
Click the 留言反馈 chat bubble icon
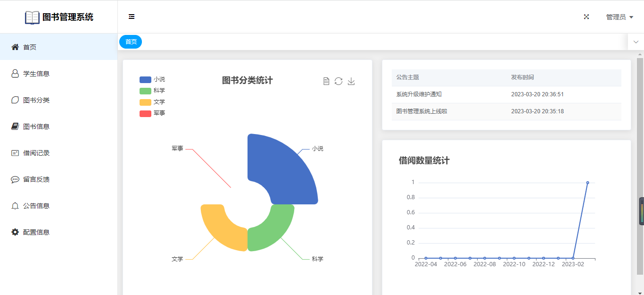[15, 179]
